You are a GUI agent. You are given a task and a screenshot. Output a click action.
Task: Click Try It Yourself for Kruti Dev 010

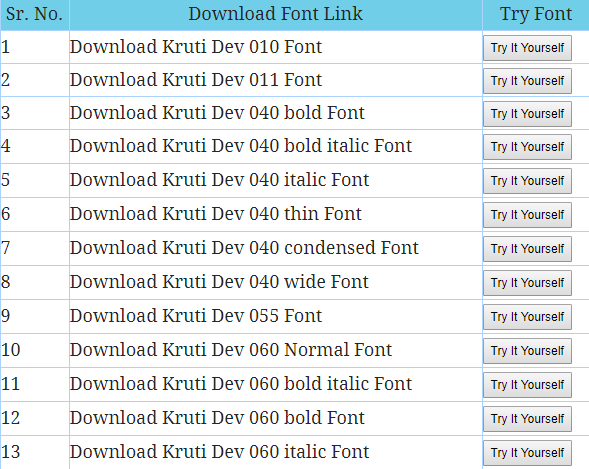coord(527,48)
